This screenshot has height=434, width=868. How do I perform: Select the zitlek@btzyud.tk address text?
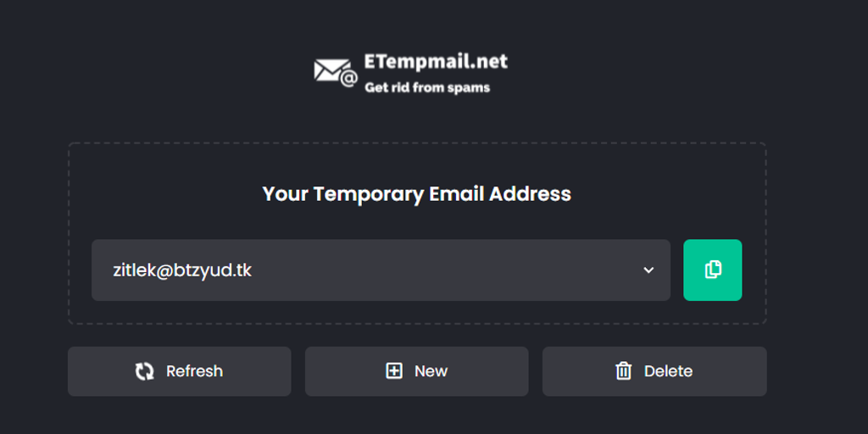point(182,270)
